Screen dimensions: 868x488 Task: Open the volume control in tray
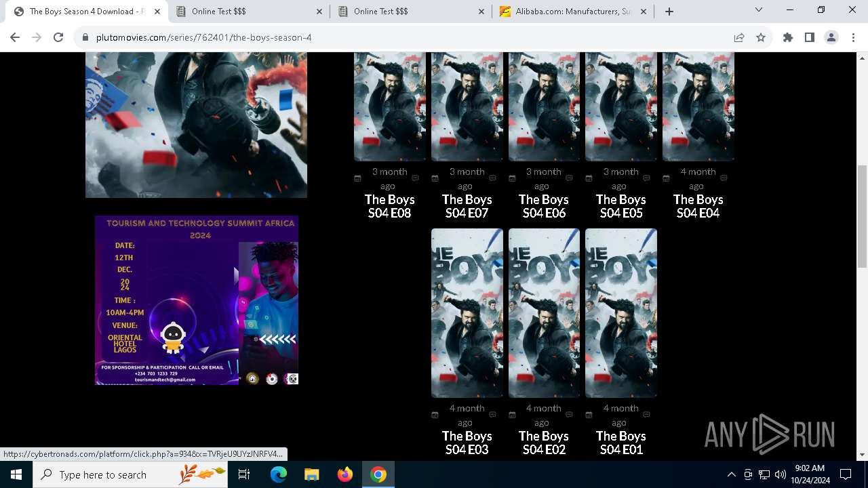tap(781, 474)
